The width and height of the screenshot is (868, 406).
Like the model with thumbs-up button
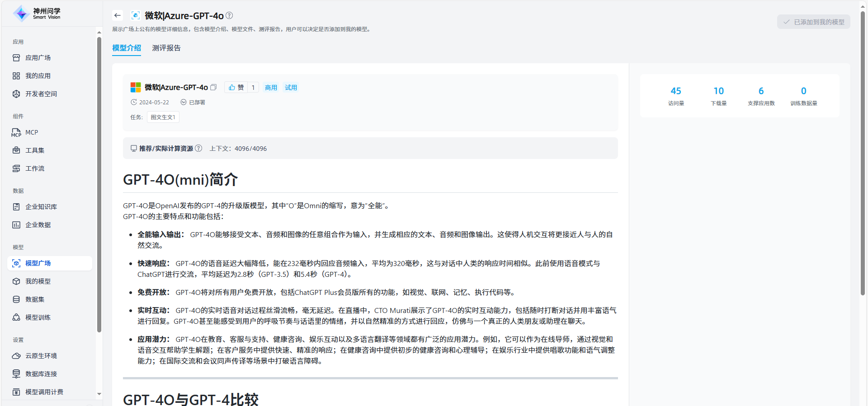pos(236,88)
